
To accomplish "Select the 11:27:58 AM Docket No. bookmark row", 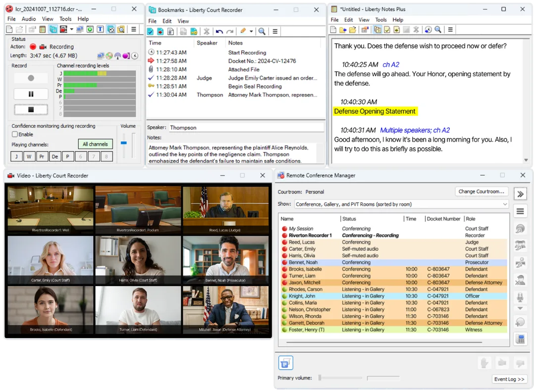I will pos(235,61).
